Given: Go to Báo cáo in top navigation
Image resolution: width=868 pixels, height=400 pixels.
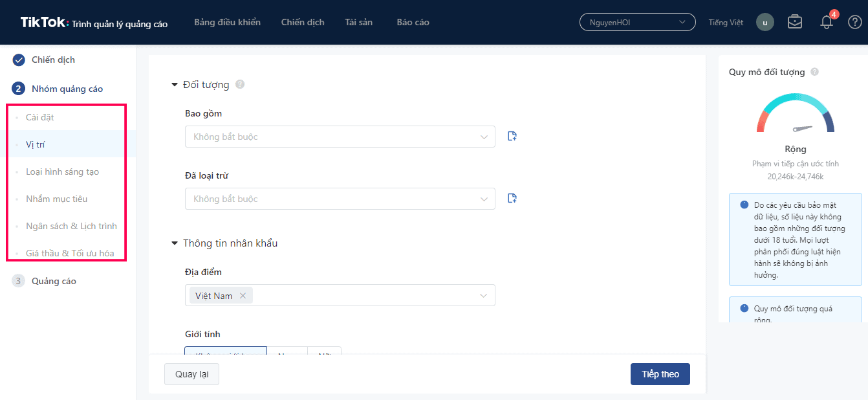Looking at the screenshot, I should tap(413, 22).
